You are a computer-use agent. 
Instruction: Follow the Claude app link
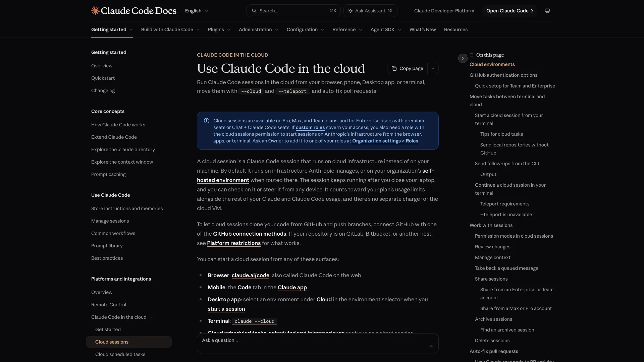(292, 287)
